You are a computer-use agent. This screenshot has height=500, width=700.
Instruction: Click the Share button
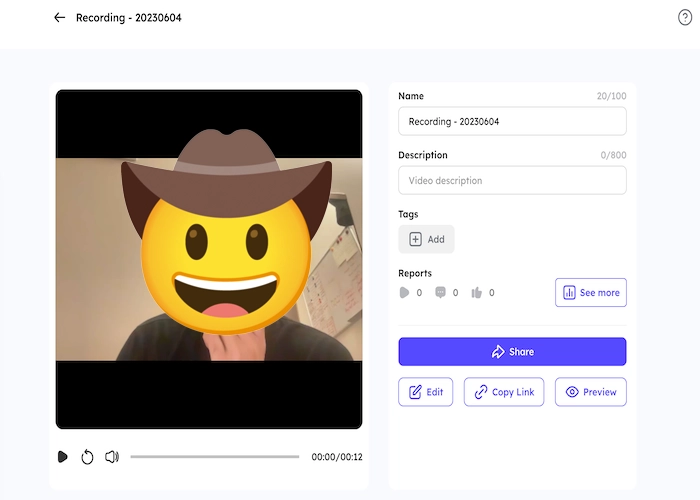click(x=512, y=352)
